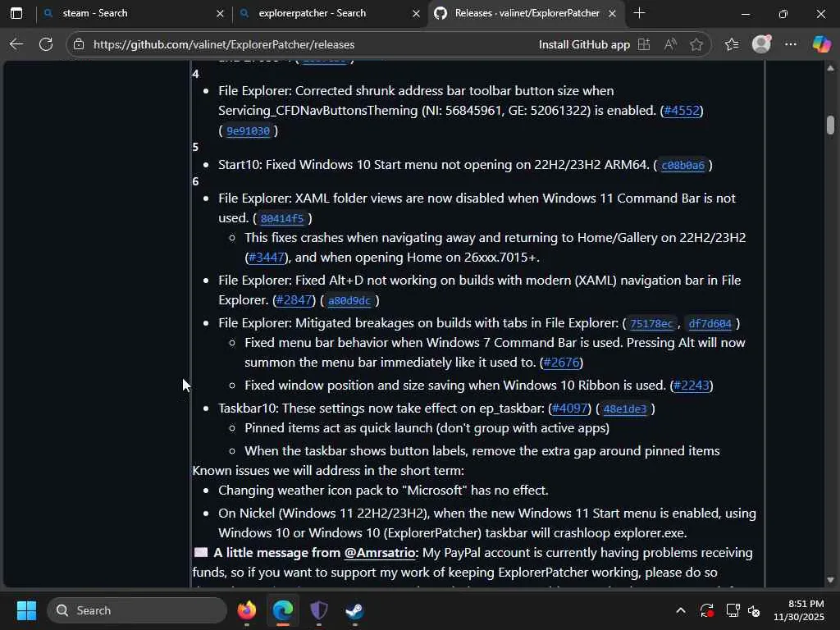The height and width of the screenshot is (630, 840).
Task: Open issue link #3447
Action: 267,257
